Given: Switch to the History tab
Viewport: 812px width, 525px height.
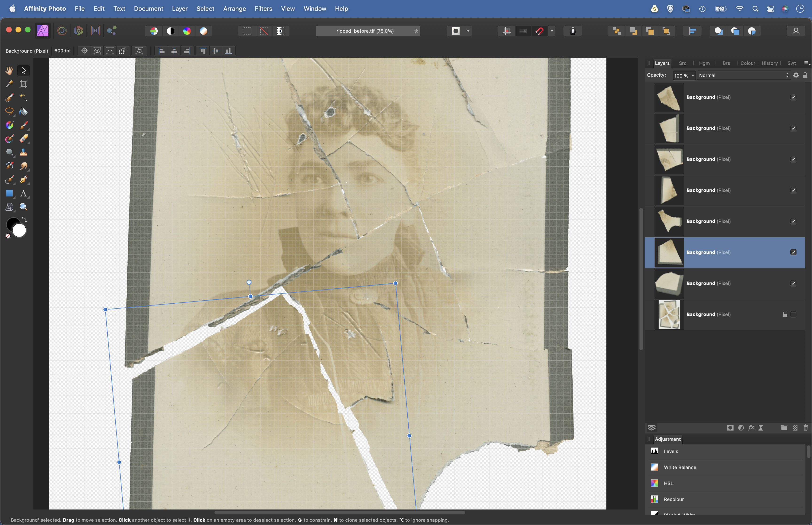Looking at the screenshot, I should (769, 63).
